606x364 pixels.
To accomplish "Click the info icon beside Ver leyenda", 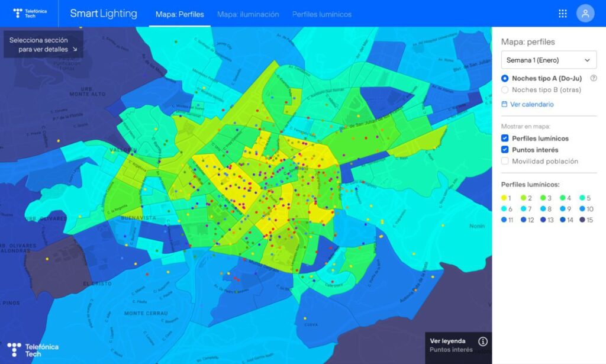I will (x=483, y=342).
